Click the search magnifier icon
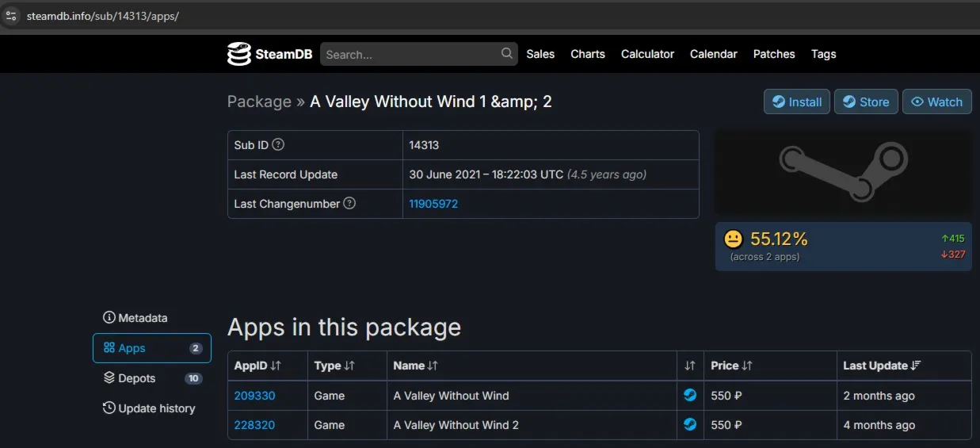Viewport: 980px width, 448px height. click(507, 54)
